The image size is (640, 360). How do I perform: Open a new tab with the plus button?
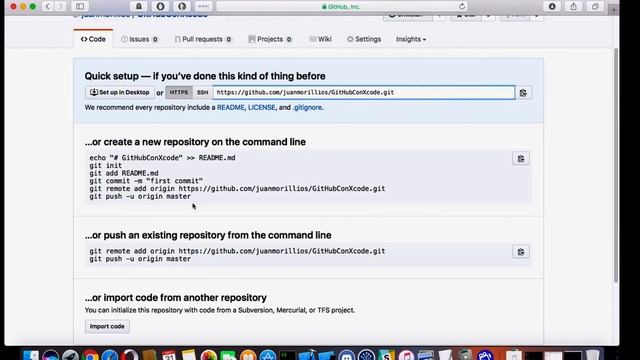coord(613,10)
